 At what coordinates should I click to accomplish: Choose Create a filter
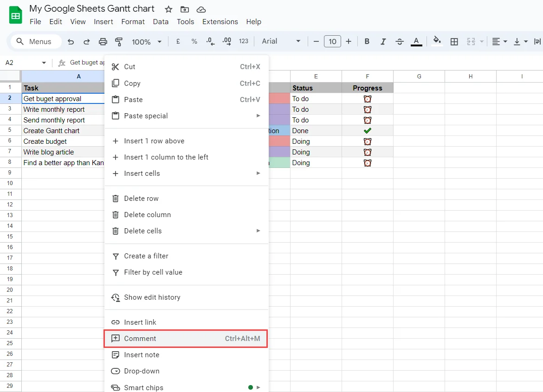[x=186, y=256]
